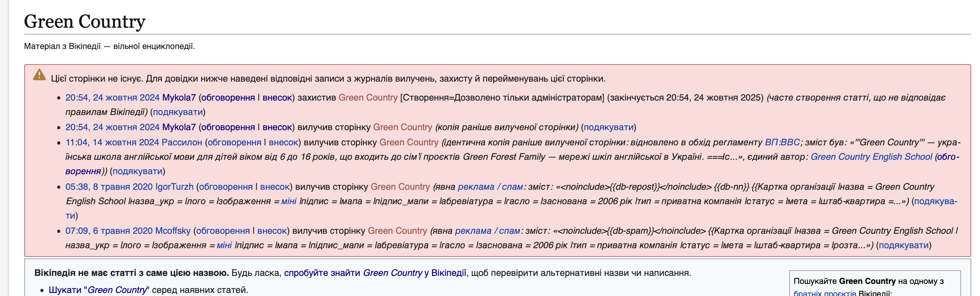Image resolution: width=980 pixels, height=296 pixels.
Task: Open Green Country English School author link
Action: pyautogui.click(x=871, y=157)
